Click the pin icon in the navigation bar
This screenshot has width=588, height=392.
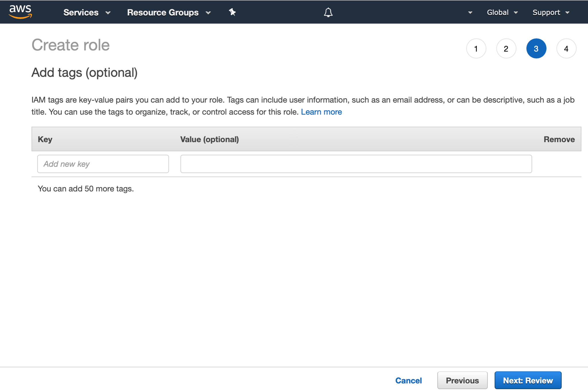[232, 12]
